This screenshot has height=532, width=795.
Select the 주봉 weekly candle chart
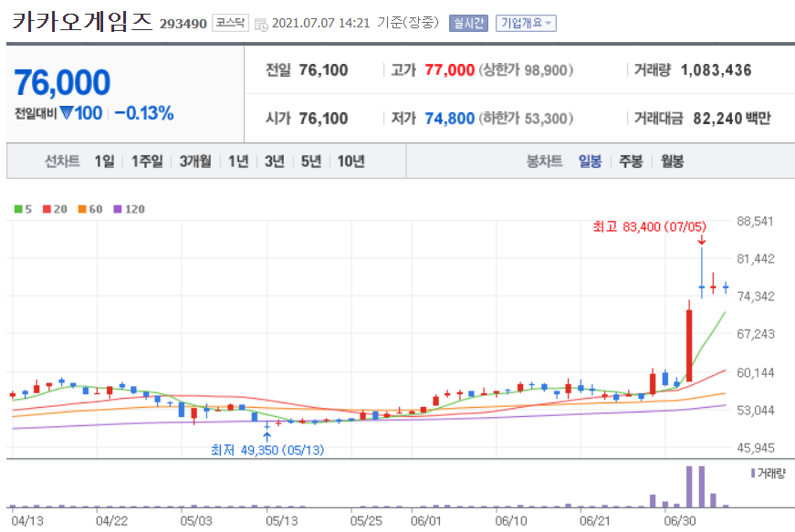[x=631, y=162]
